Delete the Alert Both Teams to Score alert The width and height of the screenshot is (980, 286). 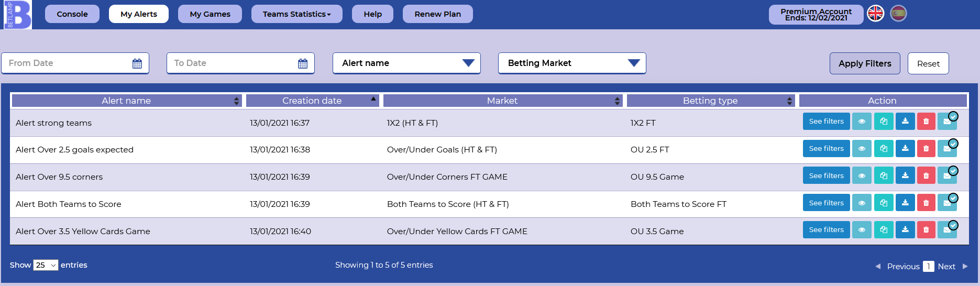(x=926, y=203)
